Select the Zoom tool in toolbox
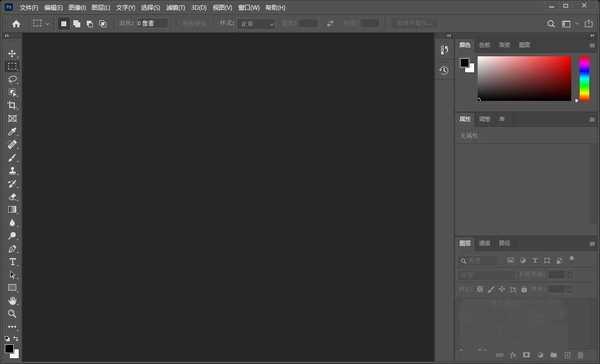The image size is (600, 364). point(12,314)
